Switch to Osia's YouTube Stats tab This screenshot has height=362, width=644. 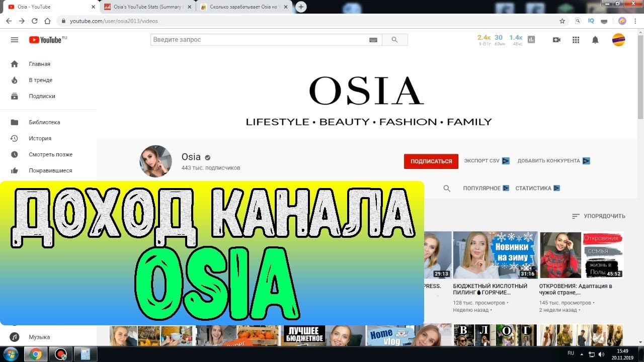pyautogui.click(x=148, y=7)
